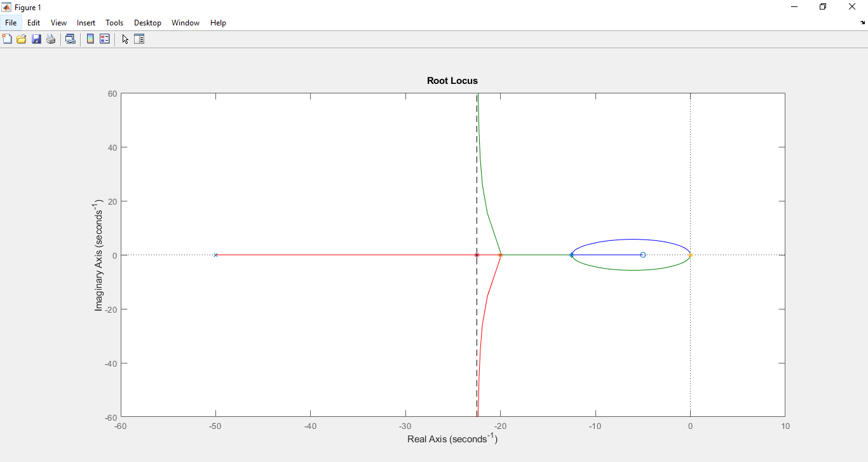Screen dimensions: 868x462
Task: Click the MATLAB logo in the title bar
Action: 6,7
